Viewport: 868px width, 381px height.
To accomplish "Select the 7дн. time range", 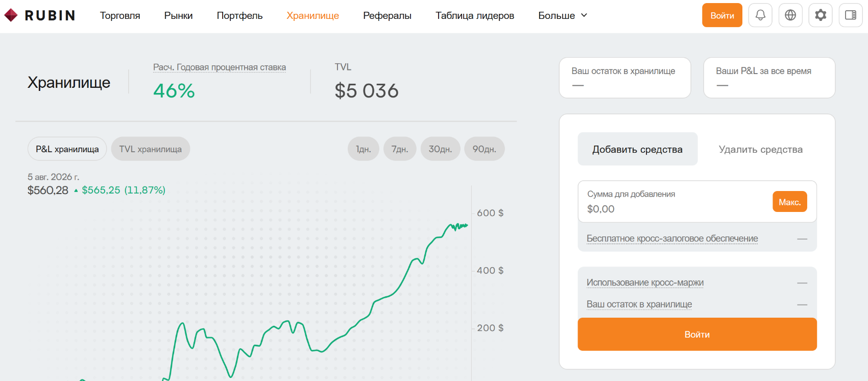I will (x=400, y=149).
